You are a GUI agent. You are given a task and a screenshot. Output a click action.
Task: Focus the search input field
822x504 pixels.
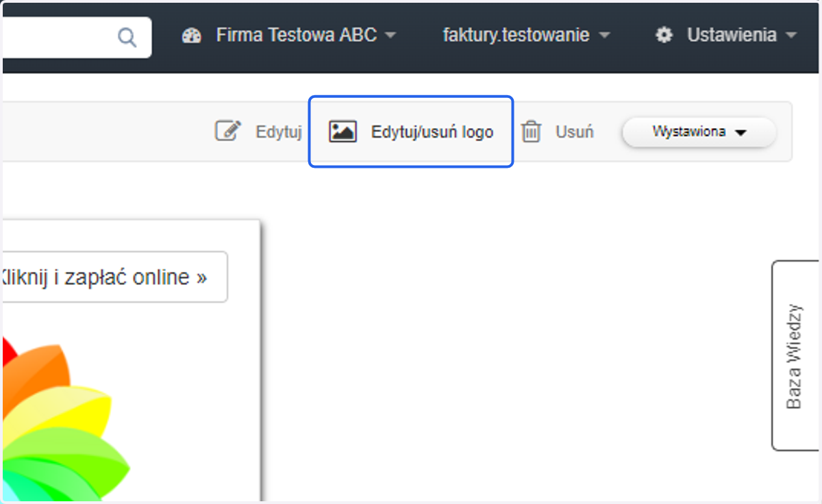point(75,37)
